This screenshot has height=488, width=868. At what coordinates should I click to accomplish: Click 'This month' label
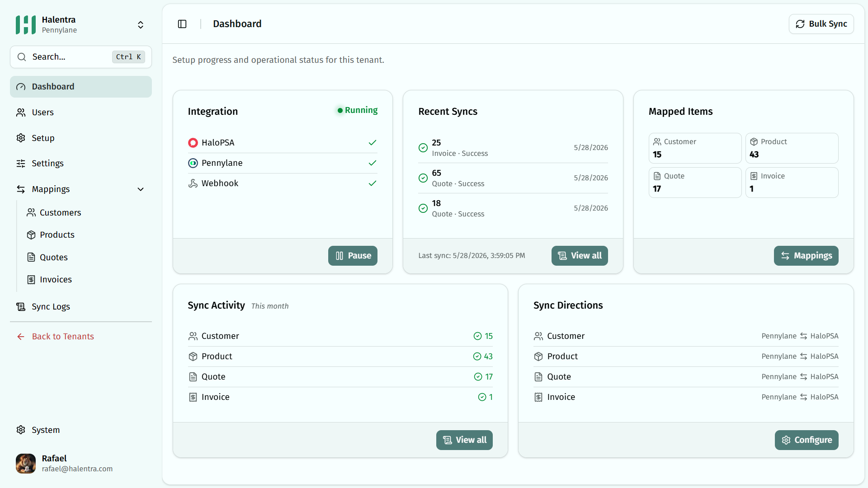270,306
